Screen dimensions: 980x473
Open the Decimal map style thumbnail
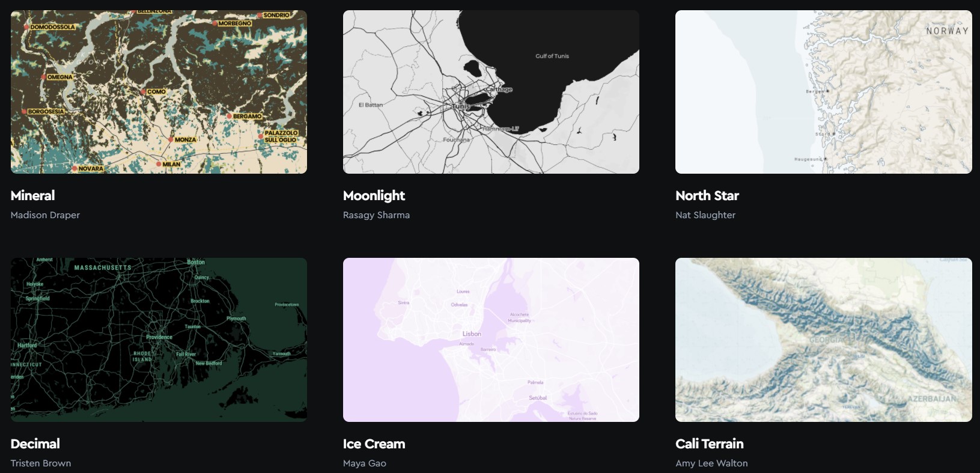[159, 340]
